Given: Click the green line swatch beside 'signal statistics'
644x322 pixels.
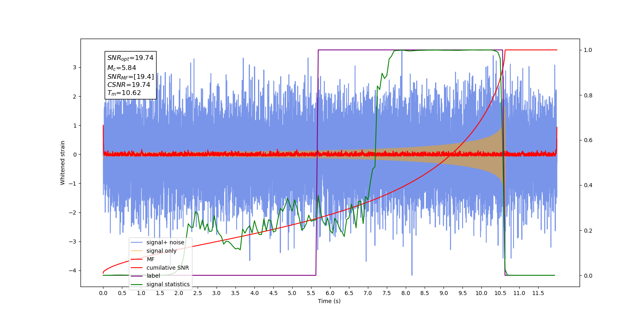Looking at the screenshot, I should pos(137,284).
